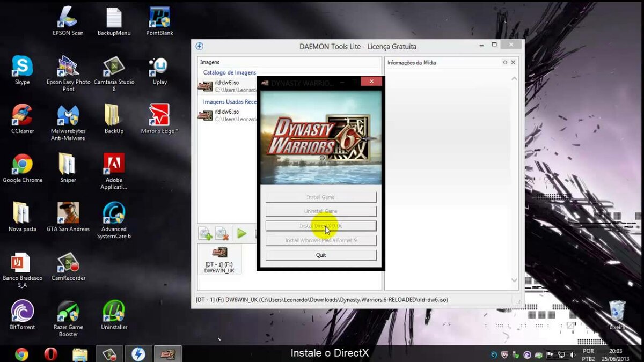Viewport: 644px width, 362px height.
Task: Click Install Windows Media Format 9 button
Action: 321,240
